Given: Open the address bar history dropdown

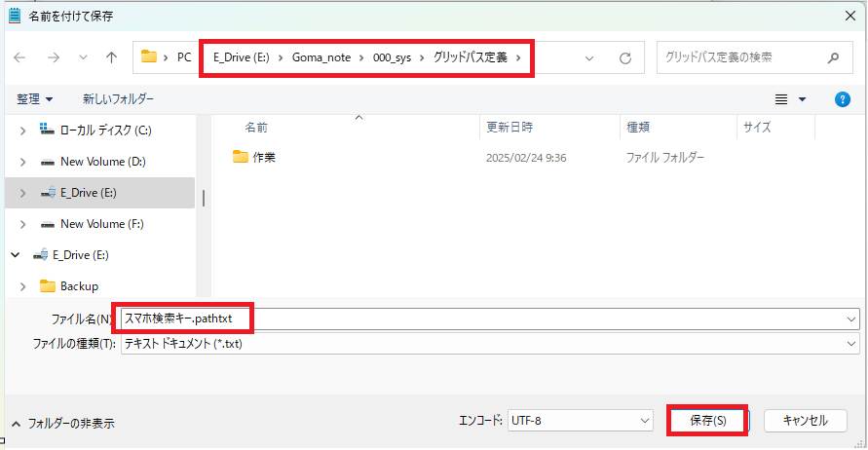Looking at the screenshot, I should coord(589,57).
